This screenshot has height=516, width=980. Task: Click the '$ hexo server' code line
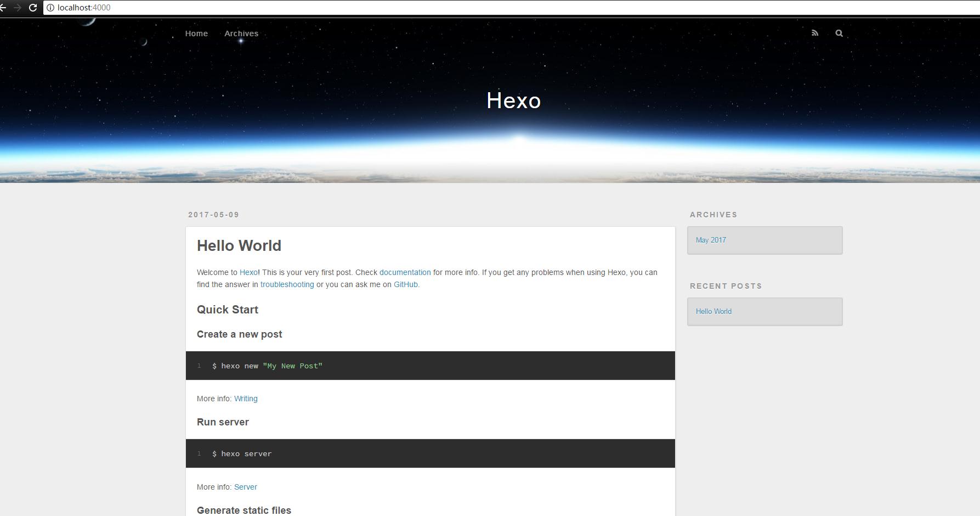[242, 453]
